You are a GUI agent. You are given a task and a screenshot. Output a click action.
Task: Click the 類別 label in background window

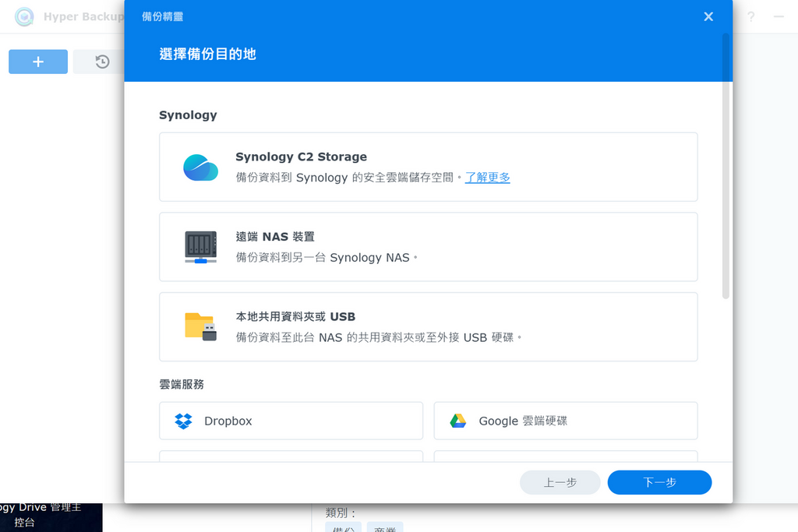pyautogui.click(x=340, y=513)
